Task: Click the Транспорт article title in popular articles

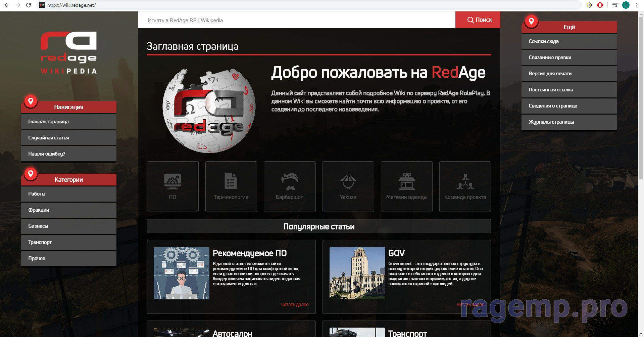Action: coord(407,333)
